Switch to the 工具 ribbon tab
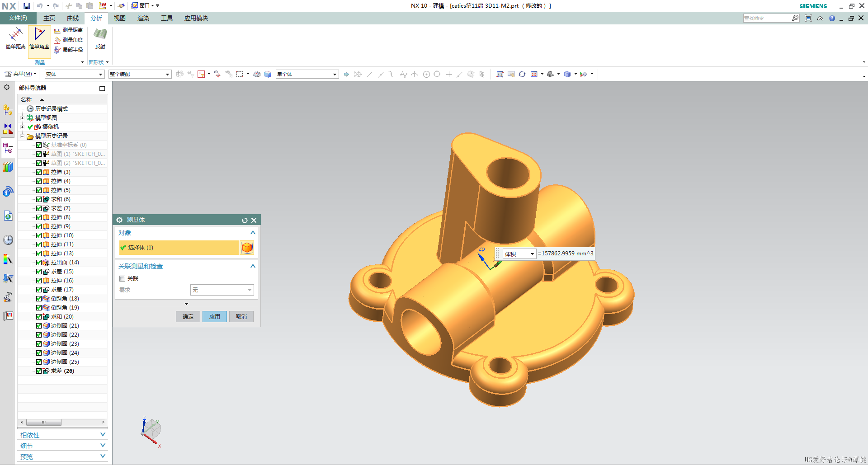 [167, 18]
